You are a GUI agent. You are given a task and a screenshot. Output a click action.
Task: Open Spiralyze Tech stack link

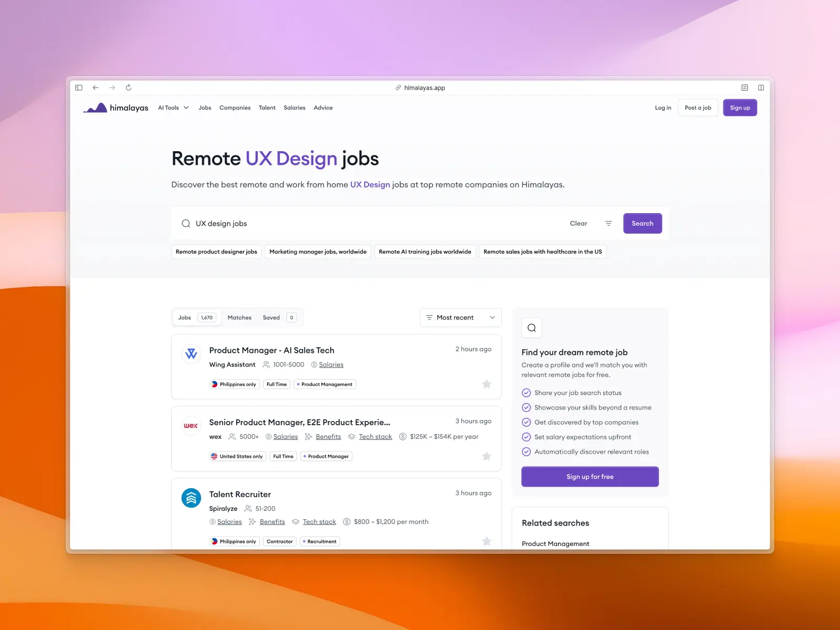click(319, 522)
